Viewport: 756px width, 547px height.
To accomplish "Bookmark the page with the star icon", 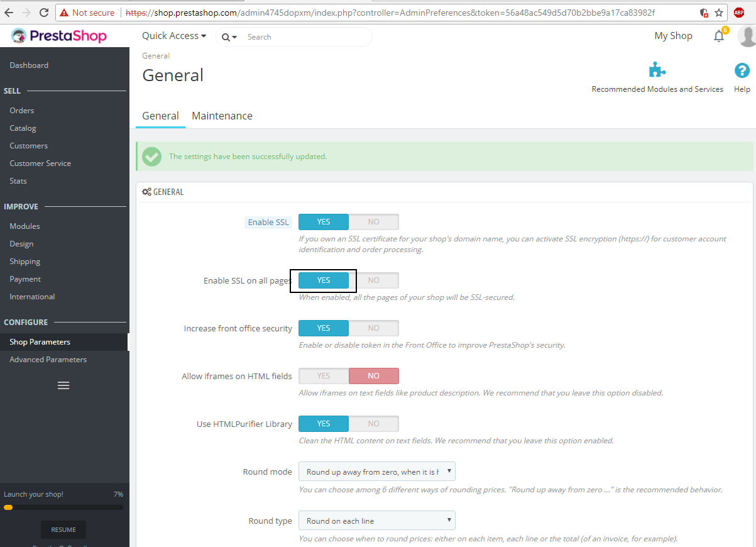I will [x=719, y=13].
